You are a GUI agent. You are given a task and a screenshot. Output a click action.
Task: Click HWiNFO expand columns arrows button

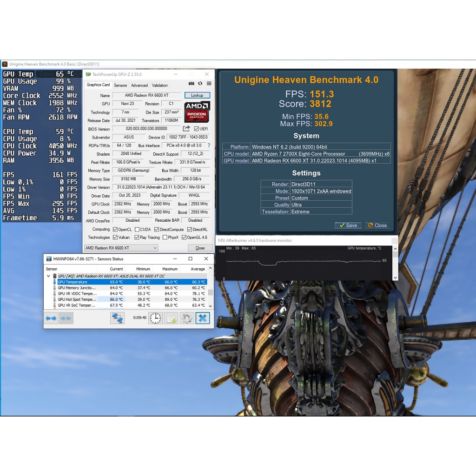51,318
